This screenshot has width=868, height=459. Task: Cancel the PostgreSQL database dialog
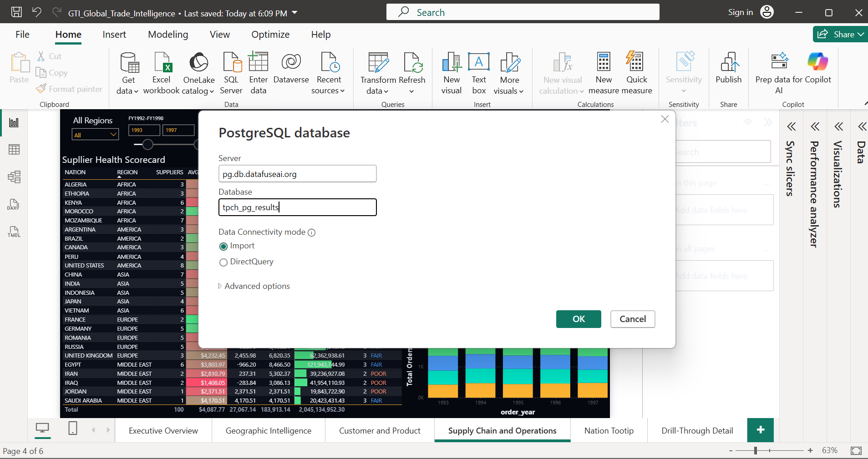point(633,319)
